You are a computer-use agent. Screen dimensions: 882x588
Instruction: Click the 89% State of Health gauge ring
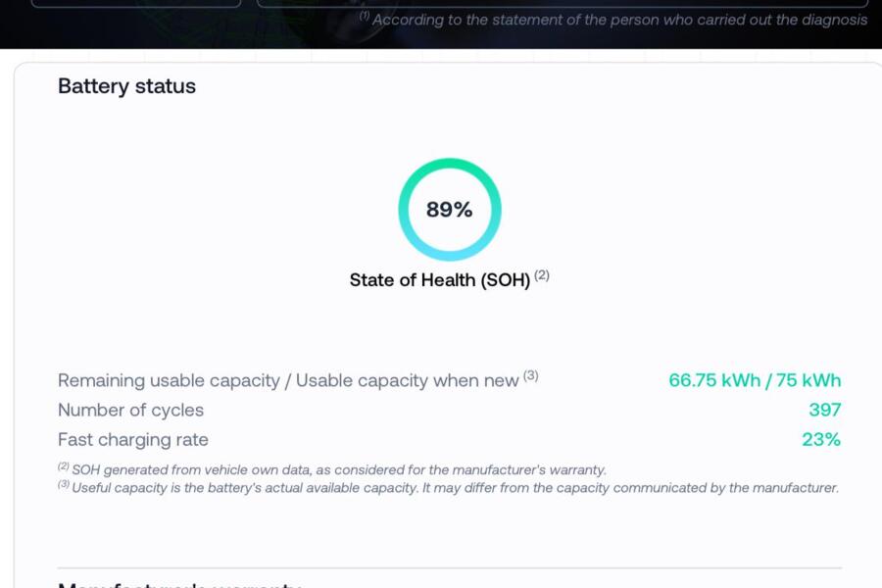(x=450, y=164)
